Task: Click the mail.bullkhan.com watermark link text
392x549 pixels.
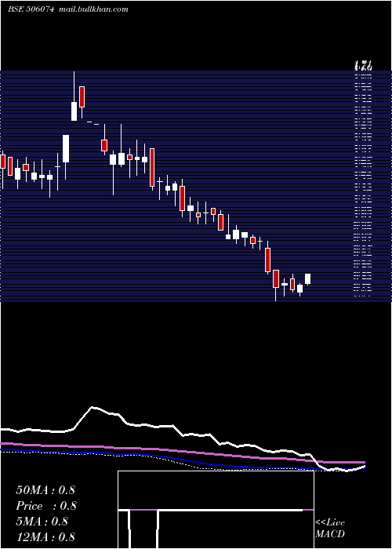Action: tap(93, 9)
